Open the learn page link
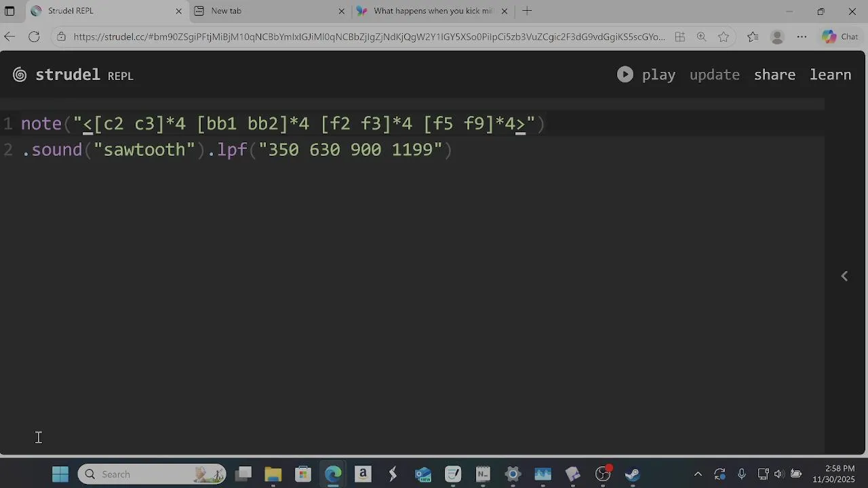 830,75
